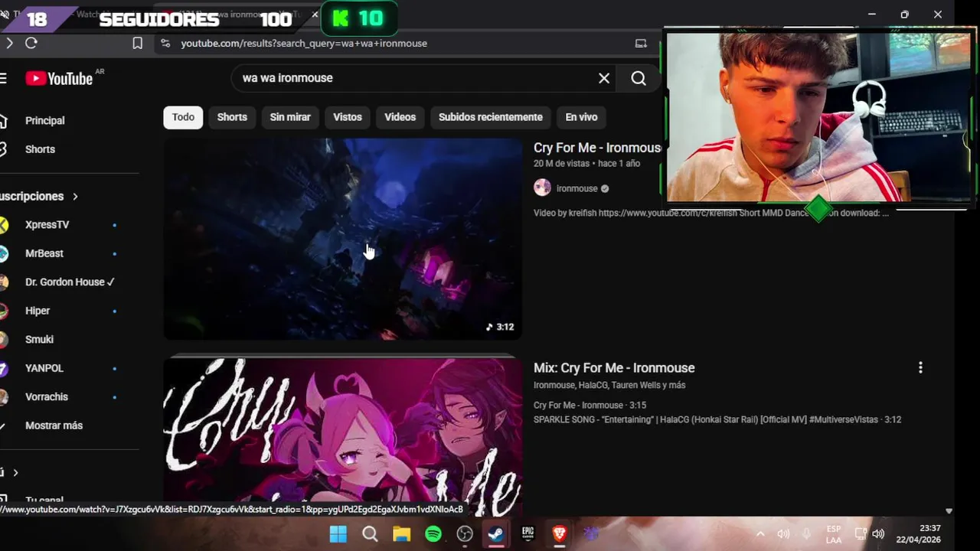Submit search with the magnifying glass button
This screenshot has width=980, height=551.
pos(639,78)
